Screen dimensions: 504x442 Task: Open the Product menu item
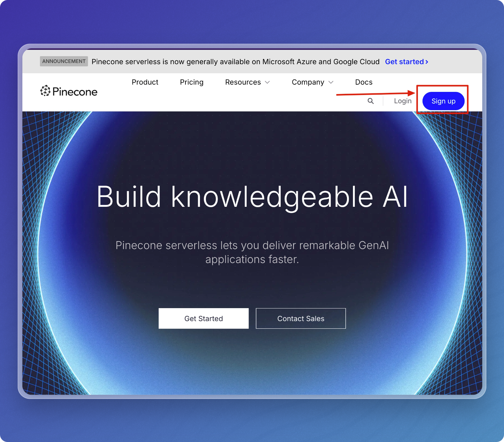pyautogui.click(x=145, y=82)
